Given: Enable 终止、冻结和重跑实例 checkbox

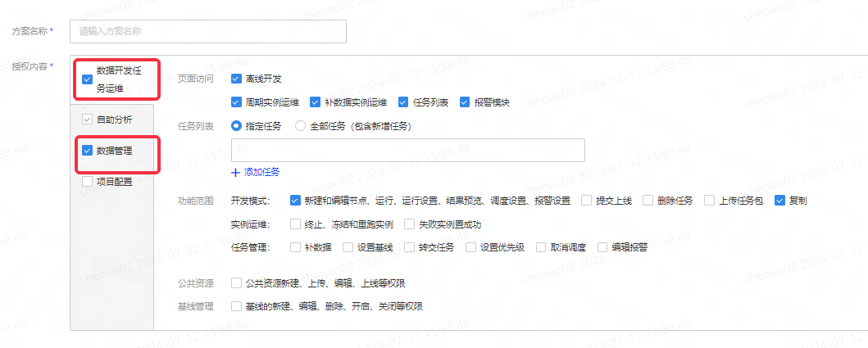Looking at the screenshot, I should pyautogui.click(x=295, y=224).
